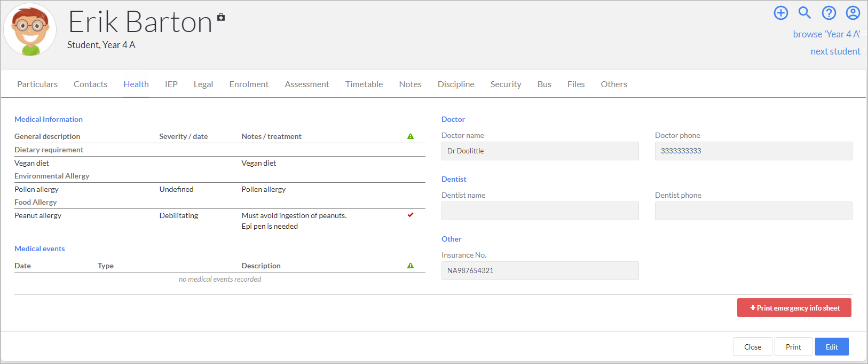The image size is (868, 364).
Task: Click the Doctor name field
Action: click(540, 151)
